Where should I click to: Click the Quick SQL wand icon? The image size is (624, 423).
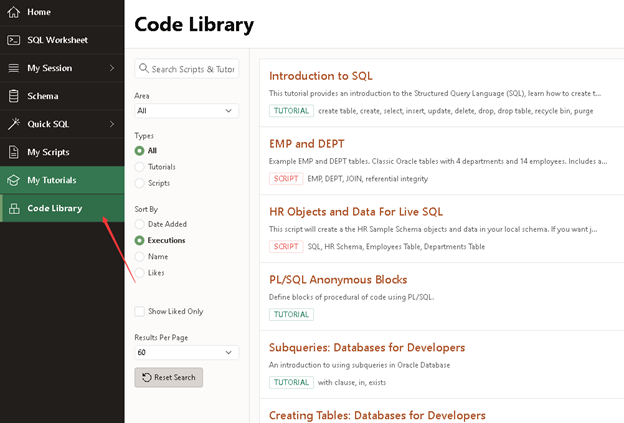[x=13, y=124]
